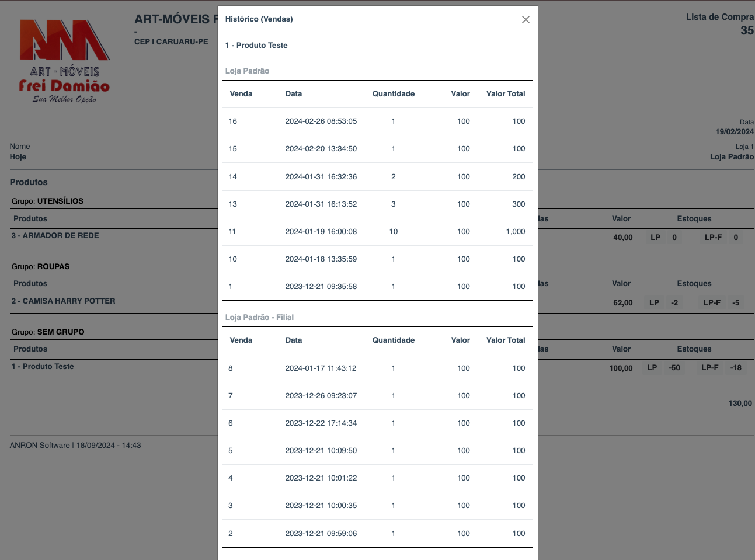Click the Grupo: UTENSÍLIOS heading
The image size is (755, 560).
click(47, 201)
